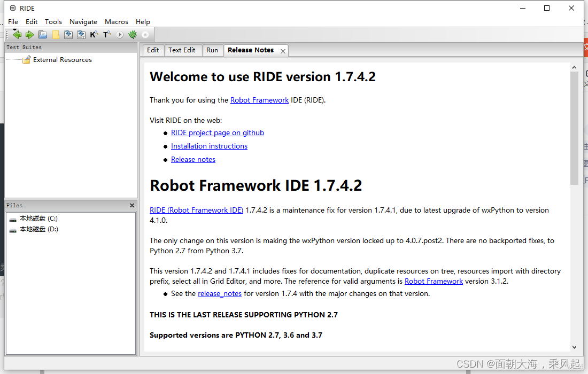
Task: Close the Files panel
Action: click(x=132, y=205)
